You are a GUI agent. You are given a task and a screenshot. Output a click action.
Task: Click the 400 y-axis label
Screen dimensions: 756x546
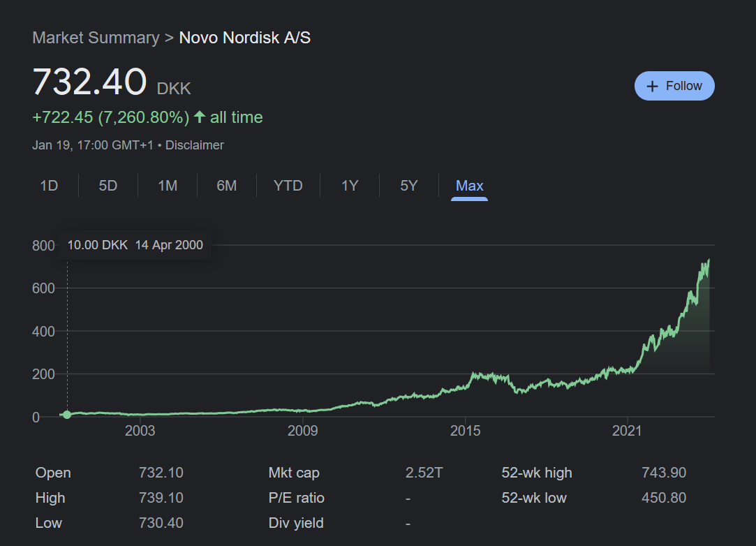[43, 332]
